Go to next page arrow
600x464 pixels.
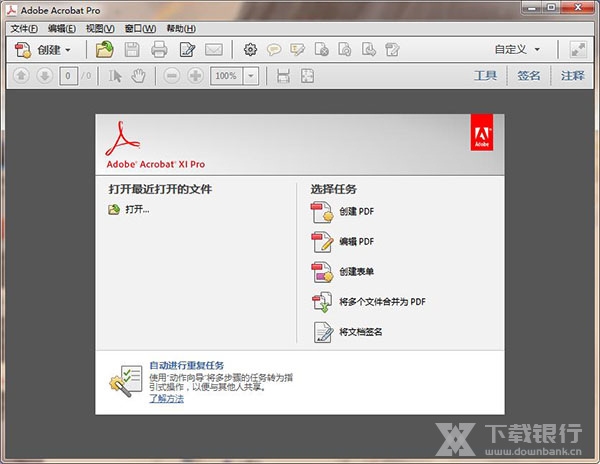coord(45,76)
